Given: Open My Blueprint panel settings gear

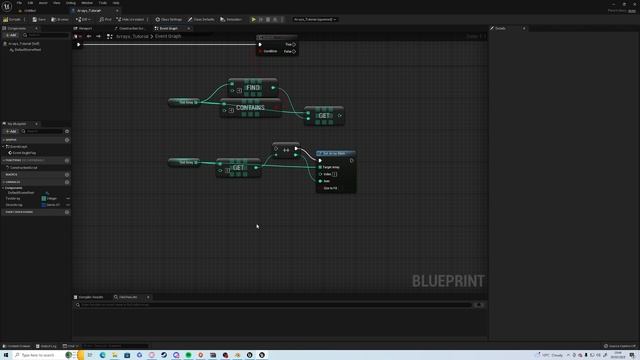Looking at the screenshot, I should [67, 131].
